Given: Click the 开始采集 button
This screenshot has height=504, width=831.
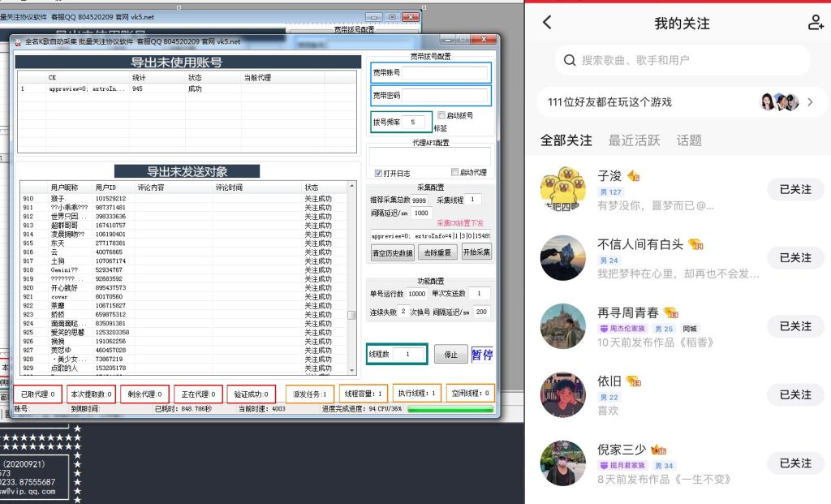Looking at the screenshot, I should 478,252.
